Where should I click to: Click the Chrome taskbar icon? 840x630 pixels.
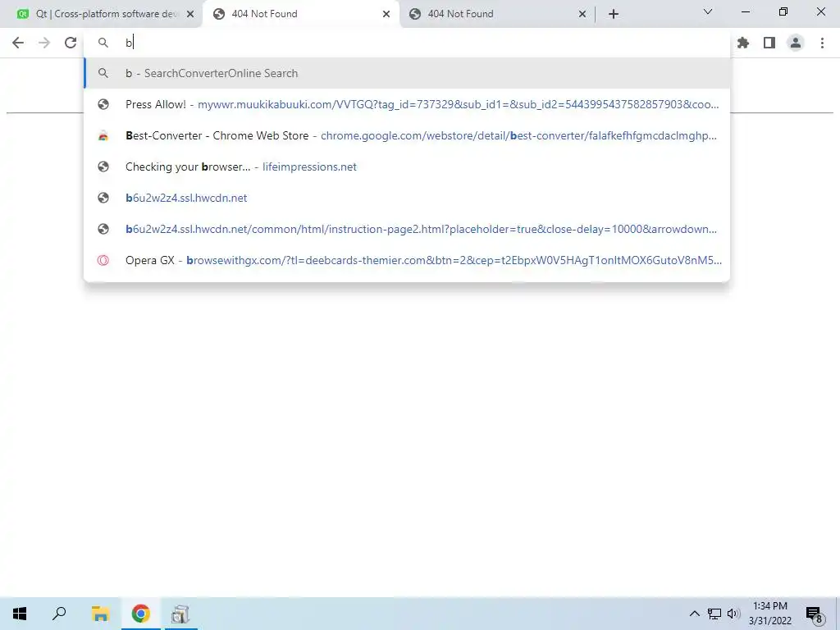pyautogui.click(x=141, y=614)
